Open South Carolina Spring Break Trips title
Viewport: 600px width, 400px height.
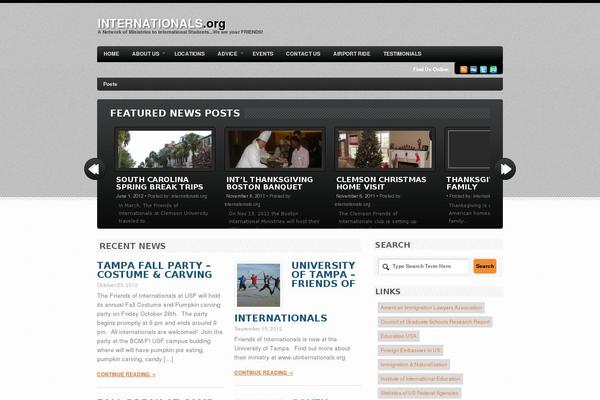160,183
